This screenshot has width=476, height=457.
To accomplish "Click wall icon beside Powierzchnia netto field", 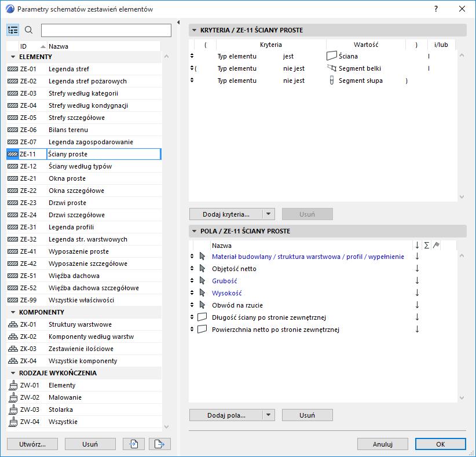I will [202, 329].
